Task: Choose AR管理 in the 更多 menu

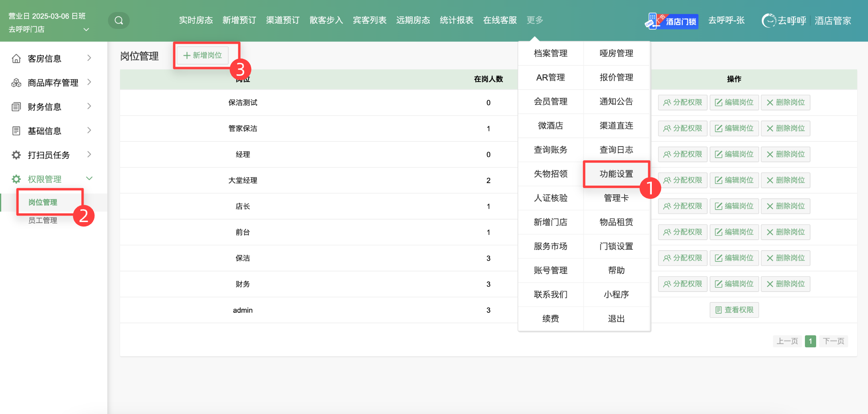Action: (551, 77)
